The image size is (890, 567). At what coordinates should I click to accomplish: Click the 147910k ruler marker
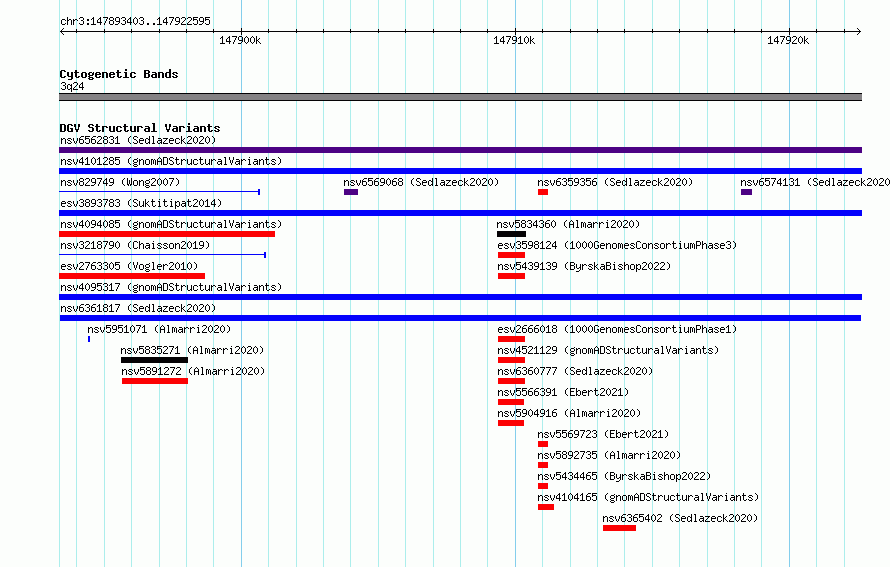coord(514,40)
